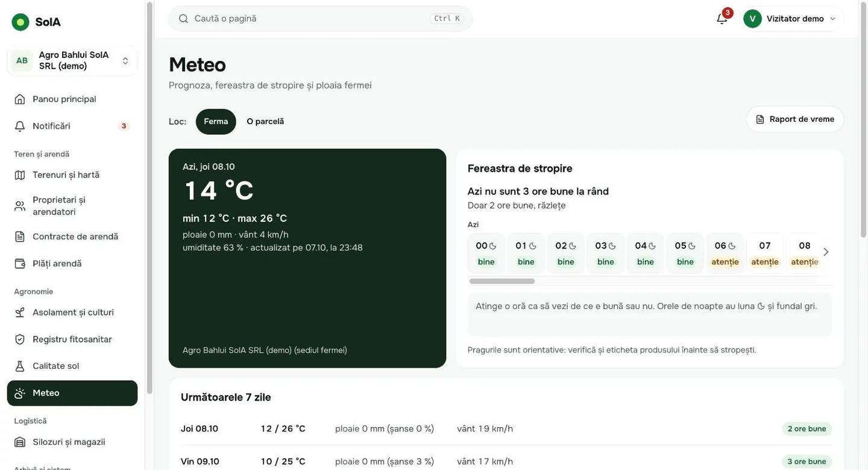Viewport: 868px width, 470px height.
Task: Select the 07 hour tile
Action: click(764, 253)
